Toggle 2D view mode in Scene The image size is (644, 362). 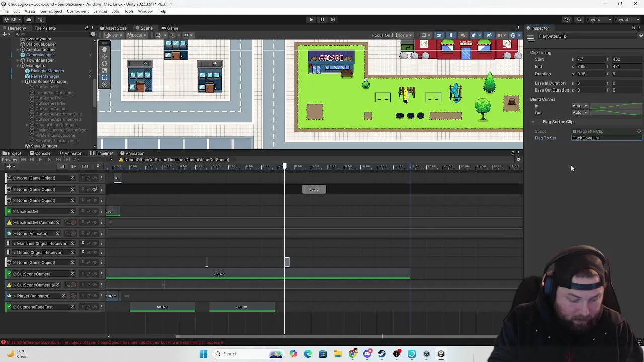(x=439, y=35)
